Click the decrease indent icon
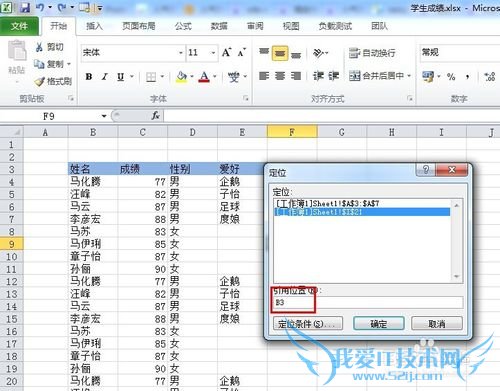The width and height of the screenshot is (500, 391). click(318, 76)
